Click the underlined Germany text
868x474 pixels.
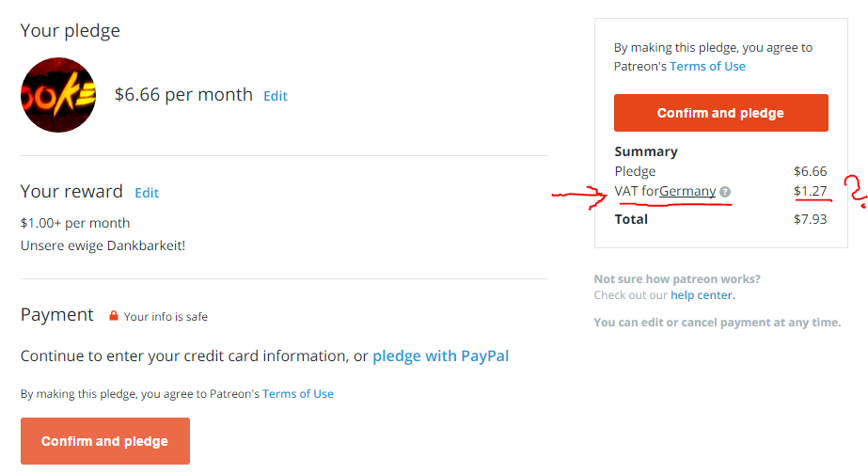pos(687,191)
